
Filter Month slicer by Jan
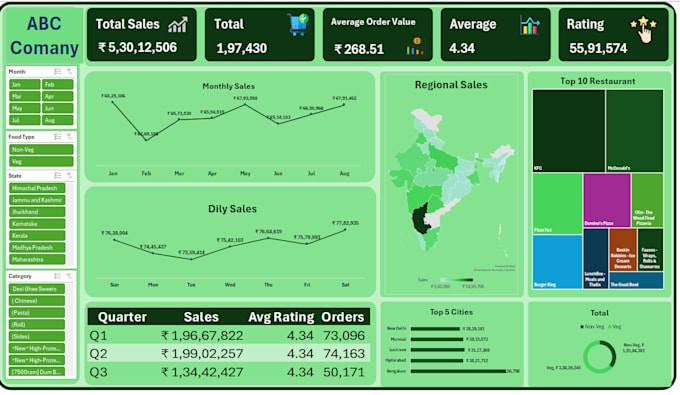point(25,85)
